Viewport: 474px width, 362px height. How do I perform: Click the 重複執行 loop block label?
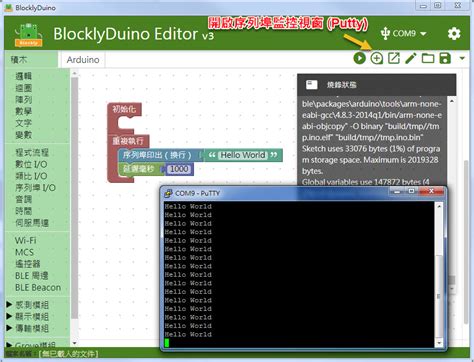coord(128,141)
